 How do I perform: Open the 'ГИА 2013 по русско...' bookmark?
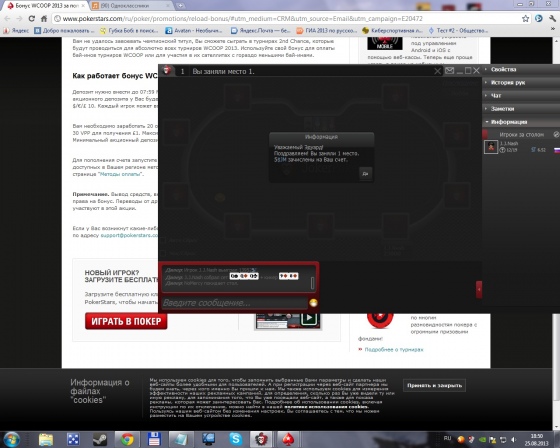pyautogui.click(x=327, y=31)
